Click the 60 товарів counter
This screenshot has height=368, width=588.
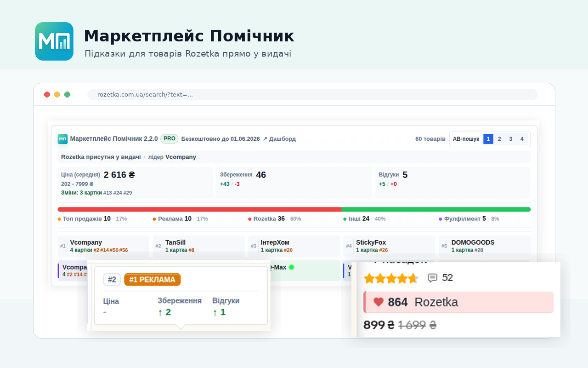point(430,139)
